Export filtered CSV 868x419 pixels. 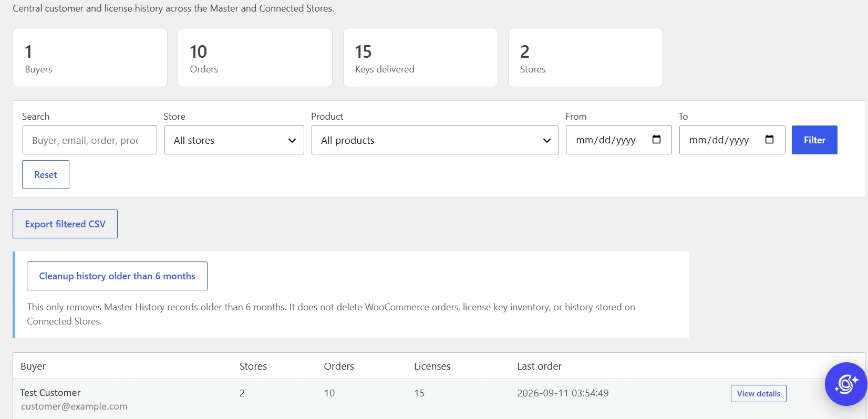[65, 224]
